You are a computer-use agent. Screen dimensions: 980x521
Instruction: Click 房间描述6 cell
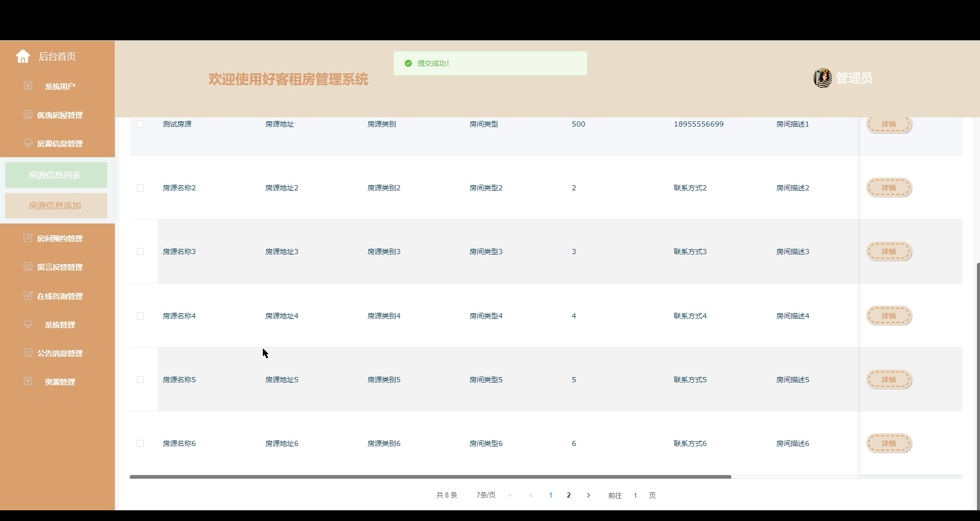tap(793, 443)
